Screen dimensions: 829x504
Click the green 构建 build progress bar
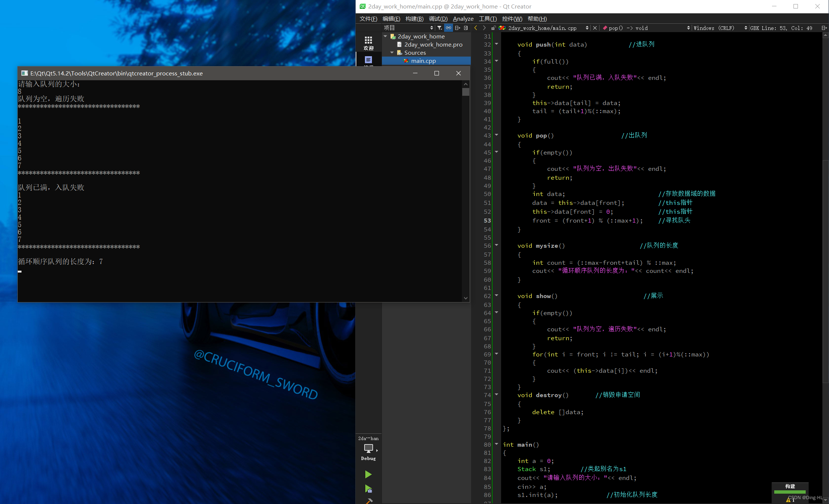coord(790,492)
